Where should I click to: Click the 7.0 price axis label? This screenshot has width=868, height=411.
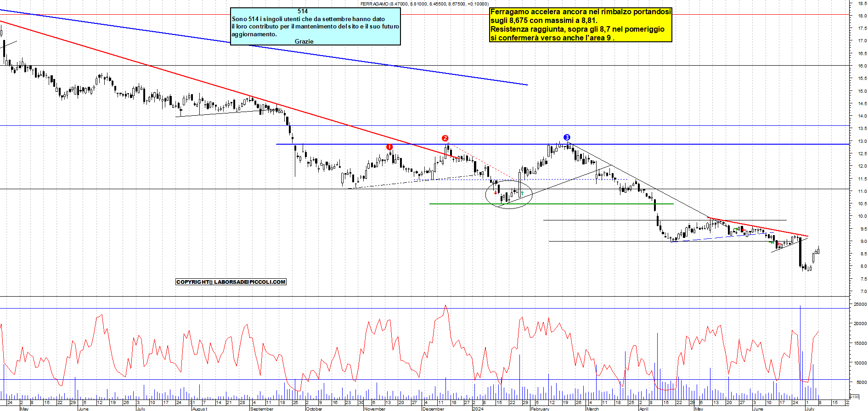pyautogui.click(x=863, y=291)
